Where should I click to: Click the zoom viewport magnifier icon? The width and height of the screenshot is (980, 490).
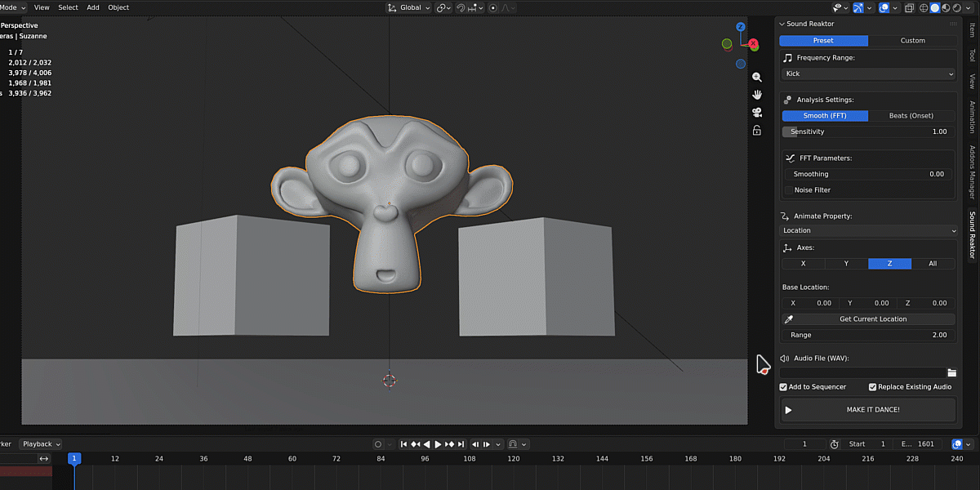pos(757,77)
